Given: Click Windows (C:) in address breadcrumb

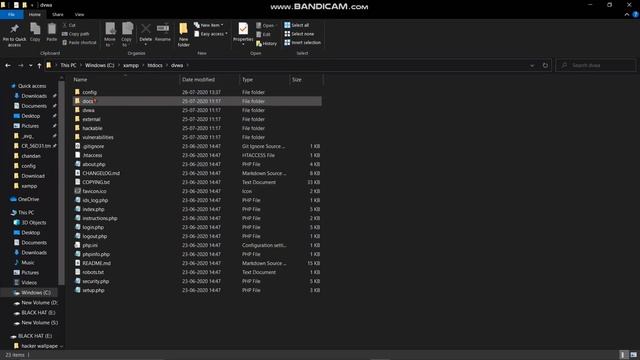Looking at the screenshot, I should click(100, 65).
